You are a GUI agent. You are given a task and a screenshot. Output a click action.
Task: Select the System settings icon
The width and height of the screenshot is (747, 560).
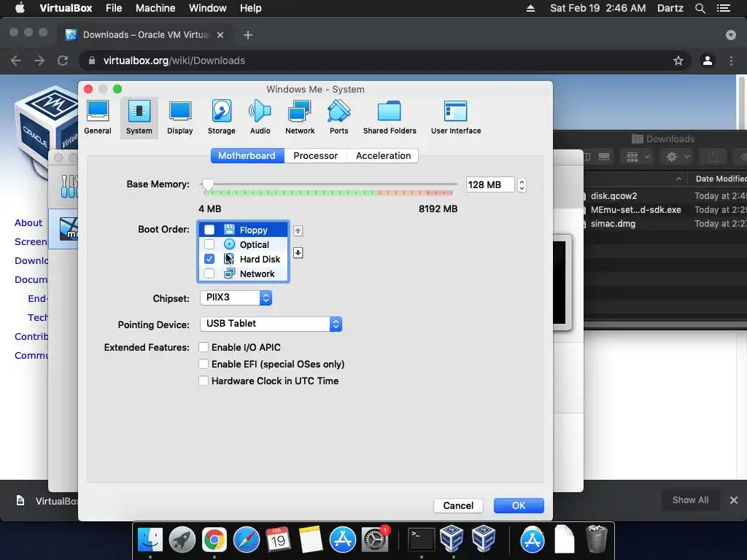(x=139, y=117)
